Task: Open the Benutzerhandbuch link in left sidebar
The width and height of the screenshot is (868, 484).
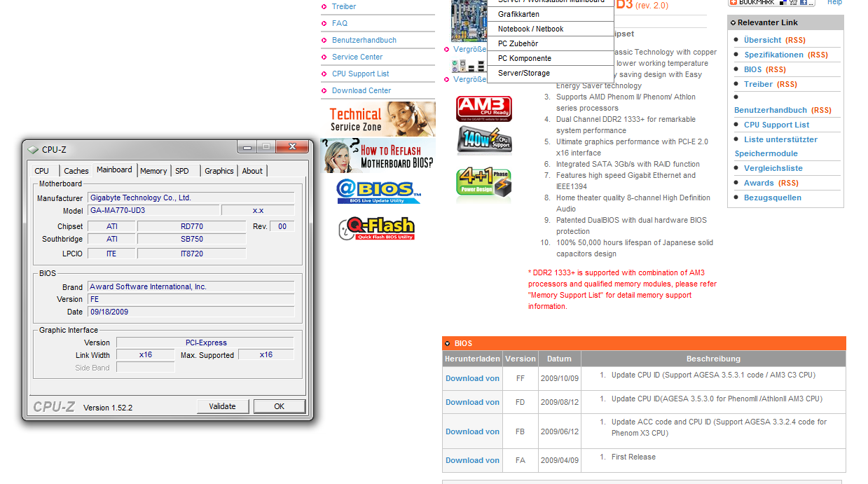Action: (x=364, y=40)
